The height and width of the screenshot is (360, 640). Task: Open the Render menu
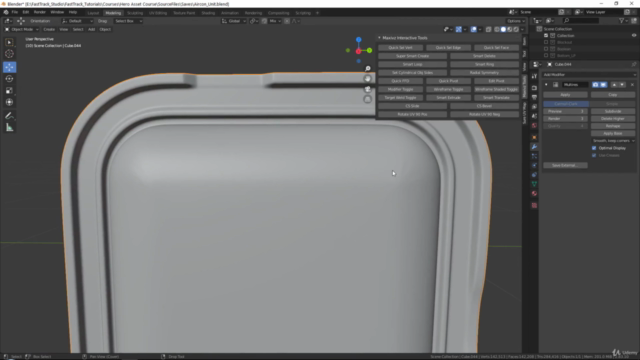[40, 12]
